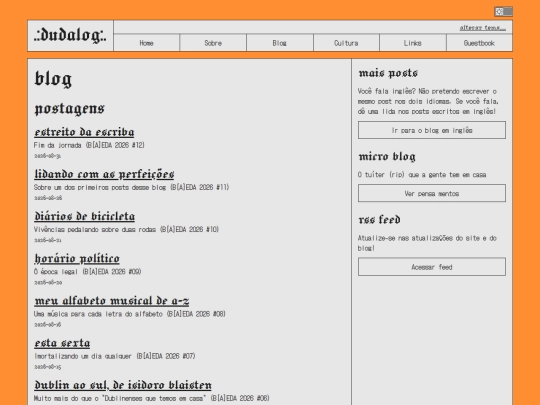The width and height of the screenshot is (540, 405).
Task: Open the post 'esta sexta'
Action: [62, 343]
